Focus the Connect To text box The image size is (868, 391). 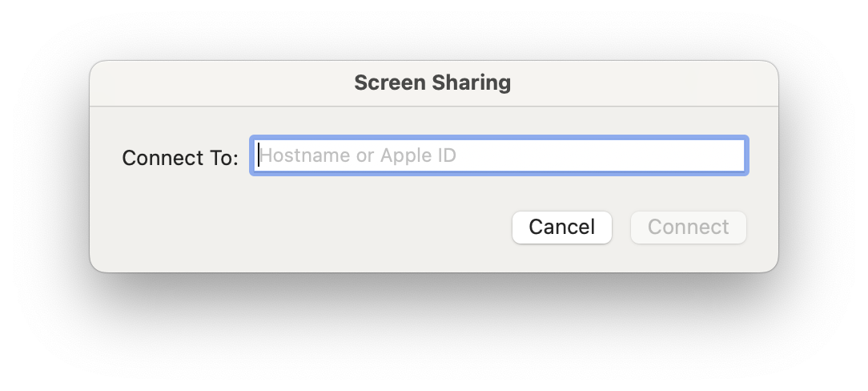tap(499, 155)
